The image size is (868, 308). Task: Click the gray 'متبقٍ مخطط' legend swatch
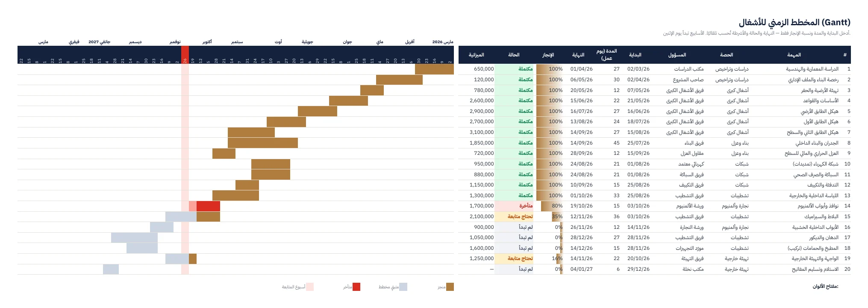tap(403, 287)
